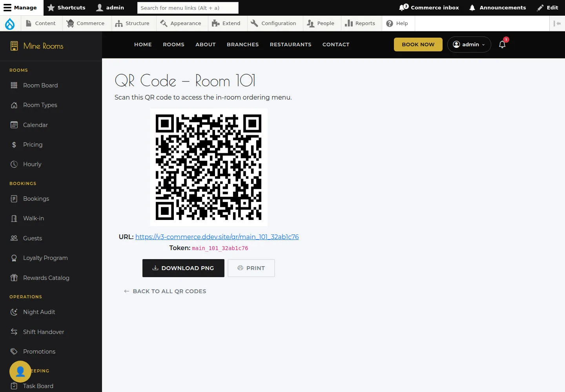The image size is (565, 392).
Task: Click the Drupal drop logo icon
Action: 10,24
